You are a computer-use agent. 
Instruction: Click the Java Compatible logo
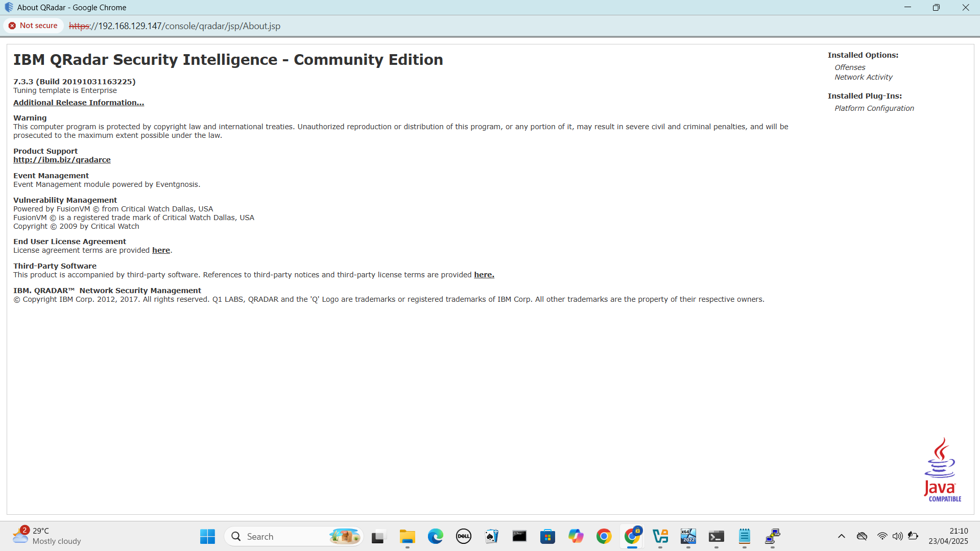pyautogui.click(x=942, y=470)
